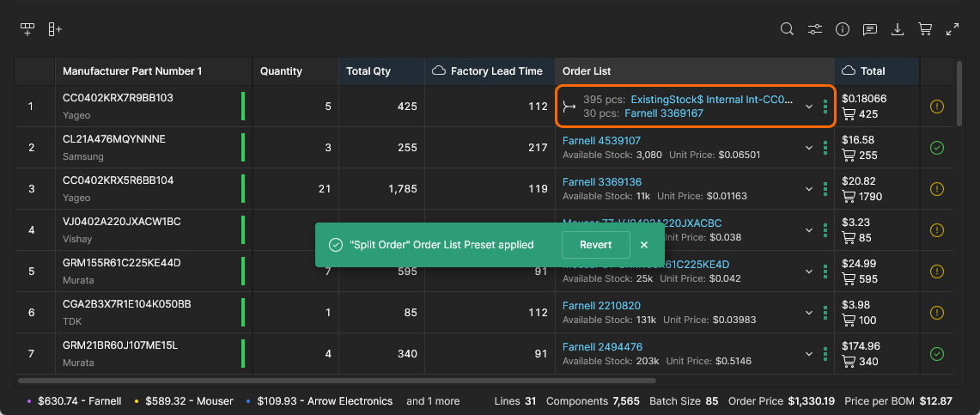Click the info circle icon
This screenshot has width=980, height=415.
[x=843, y=29]
